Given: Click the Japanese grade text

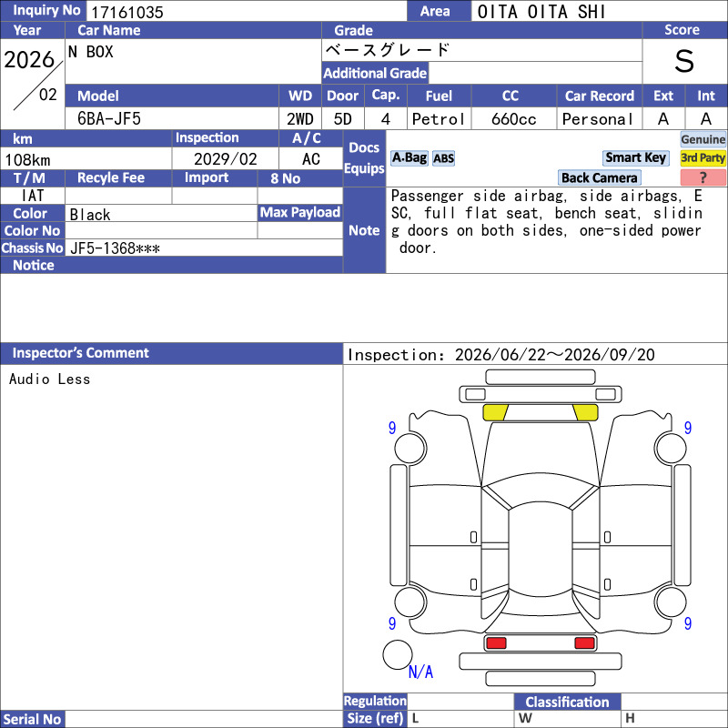Looking at the screenshot, I should pos(388,50).
